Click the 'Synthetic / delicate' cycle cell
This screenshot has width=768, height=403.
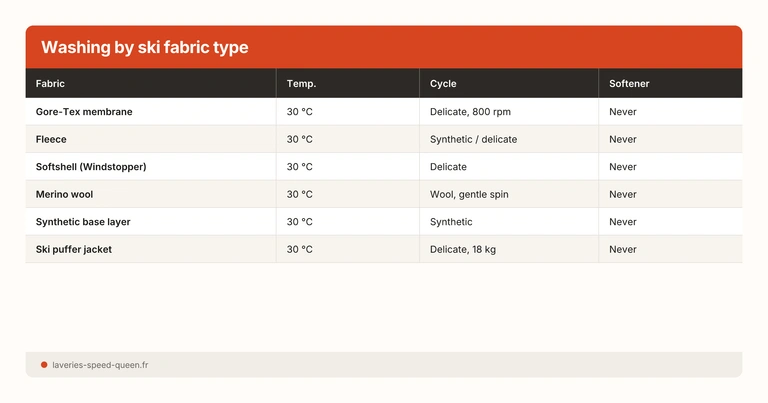pos(473,139)
